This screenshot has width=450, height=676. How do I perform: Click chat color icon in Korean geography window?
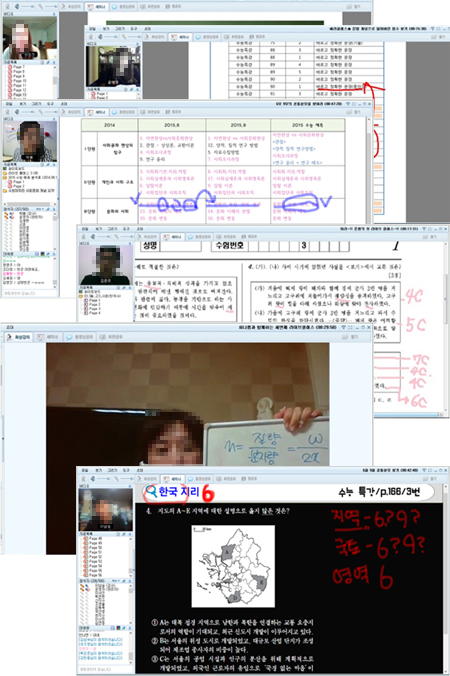119,628
